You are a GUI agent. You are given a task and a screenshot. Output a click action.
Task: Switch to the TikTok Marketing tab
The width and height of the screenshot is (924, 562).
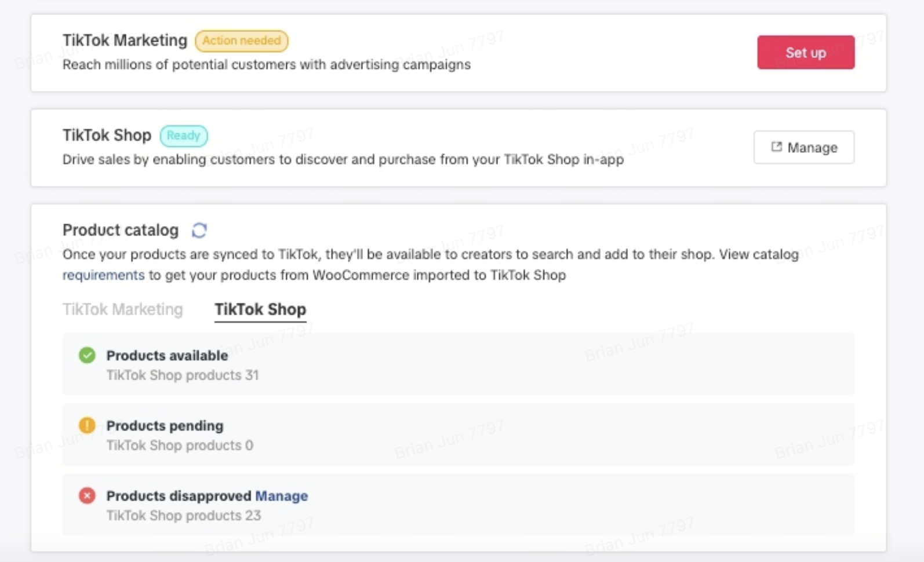click(x=122, y=309)
